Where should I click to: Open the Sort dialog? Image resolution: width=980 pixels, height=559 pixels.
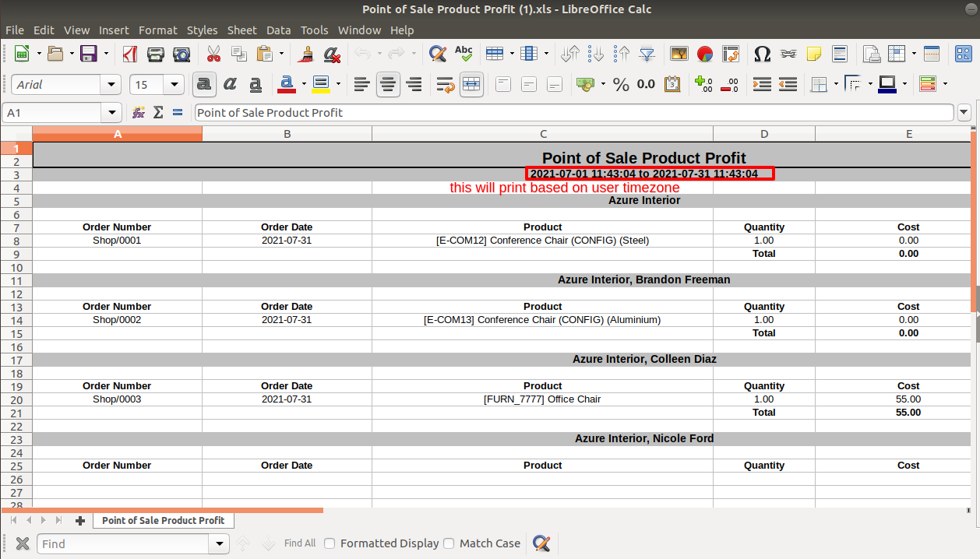coord(571,54)
